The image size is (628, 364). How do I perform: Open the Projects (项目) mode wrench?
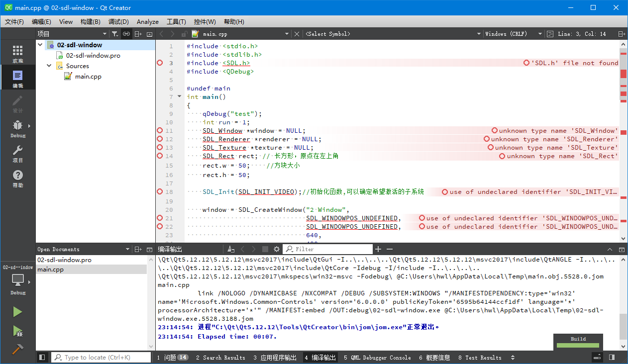pyautogui.click(x=17, y=153)
